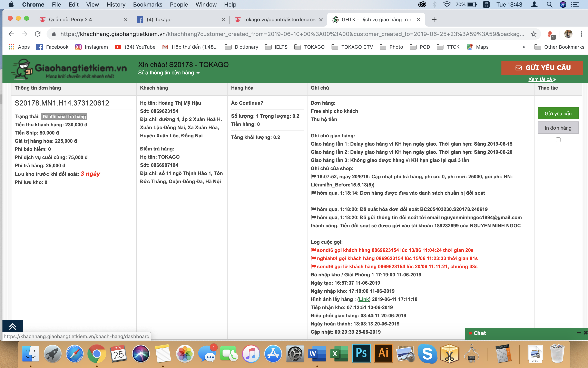Open the Apps bookmark shortcut

19,47
